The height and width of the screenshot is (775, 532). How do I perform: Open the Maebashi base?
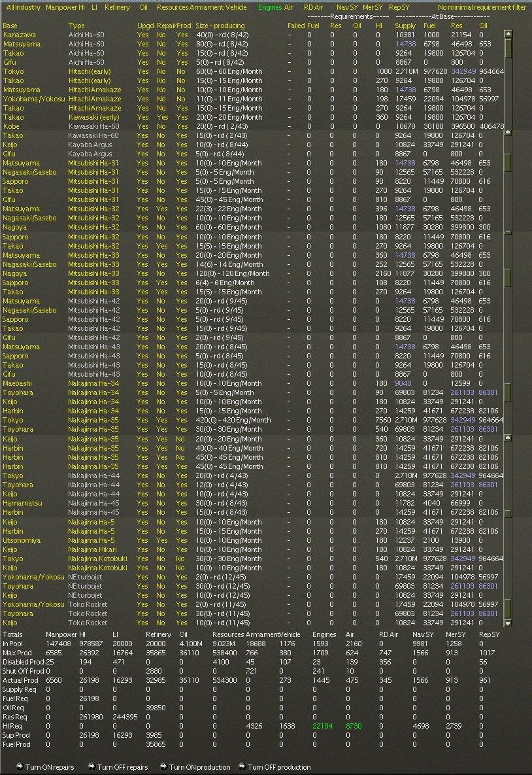[17, 383]
